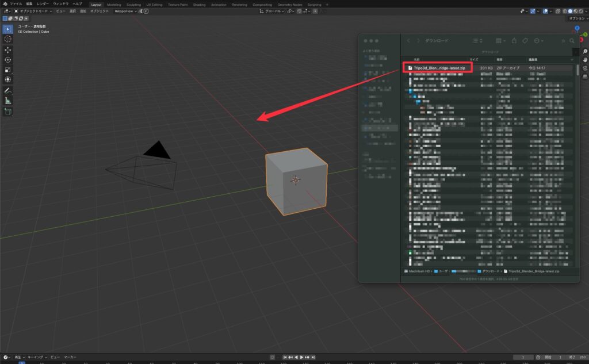Image resolution: width=589 pixels, height=364 pixels.
Task: Activate the Cursor tool
Action: 8,39
